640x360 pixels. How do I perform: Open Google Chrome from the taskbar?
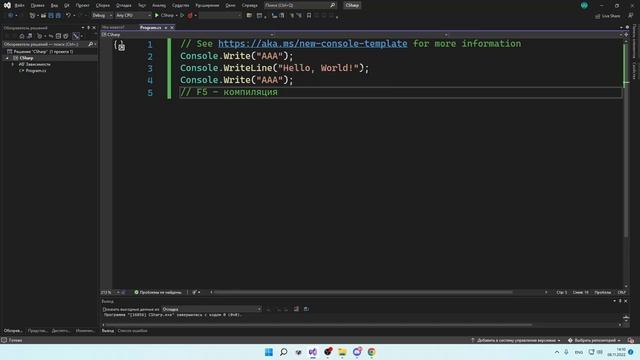(x=371, y=352)
